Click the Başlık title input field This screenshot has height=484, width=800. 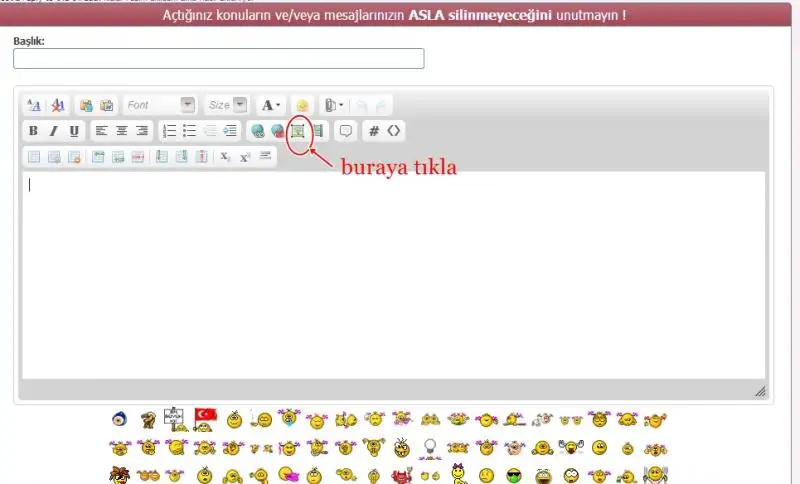(218, 59)
